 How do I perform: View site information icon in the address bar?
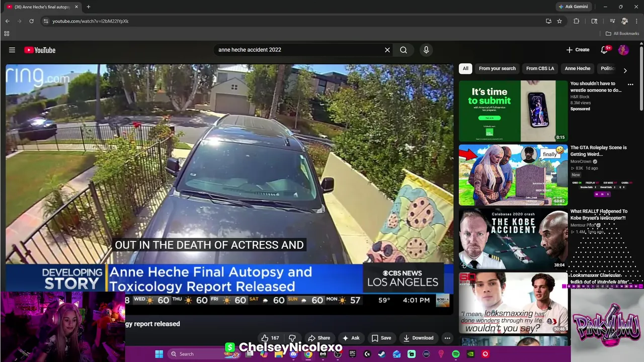(46, 21)
